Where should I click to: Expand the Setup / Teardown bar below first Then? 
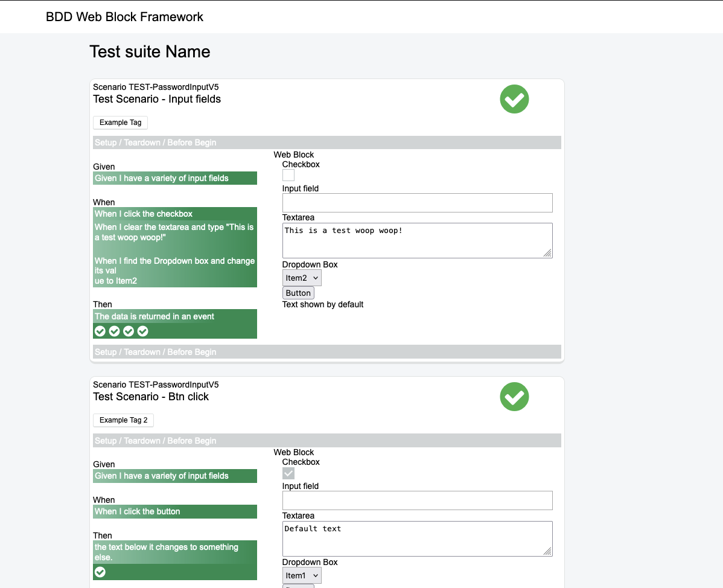327,352
